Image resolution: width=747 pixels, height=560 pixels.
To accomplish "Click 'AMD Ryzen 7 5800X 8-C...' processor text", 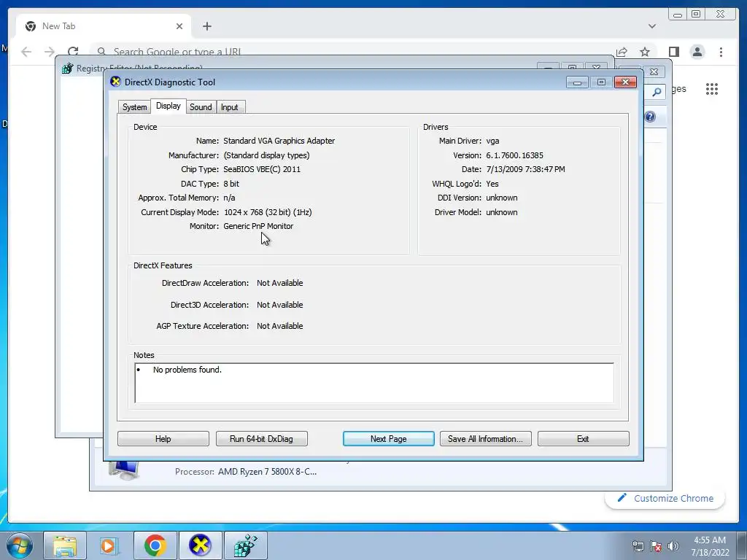I will (x=267, y=472).
